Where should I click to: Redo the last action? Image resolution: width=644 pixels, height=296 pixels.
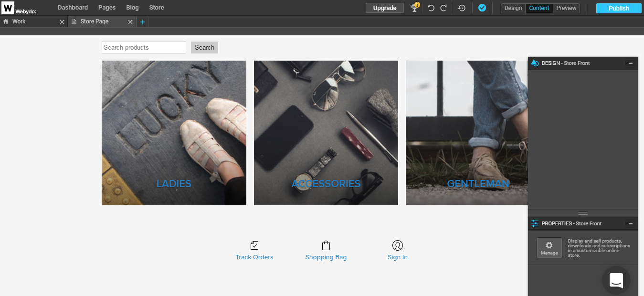(443, 8)
